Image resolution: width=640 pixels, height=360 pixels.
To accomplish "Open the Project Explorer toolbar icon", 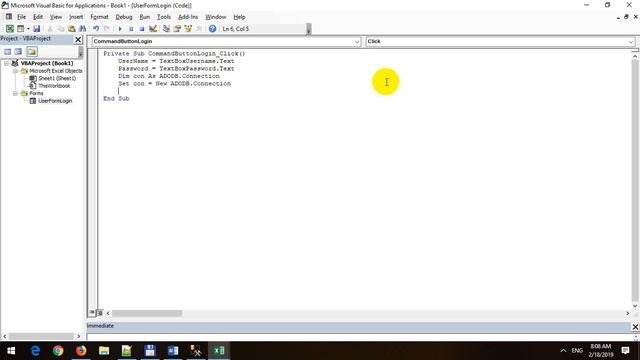I will (166, 29).
